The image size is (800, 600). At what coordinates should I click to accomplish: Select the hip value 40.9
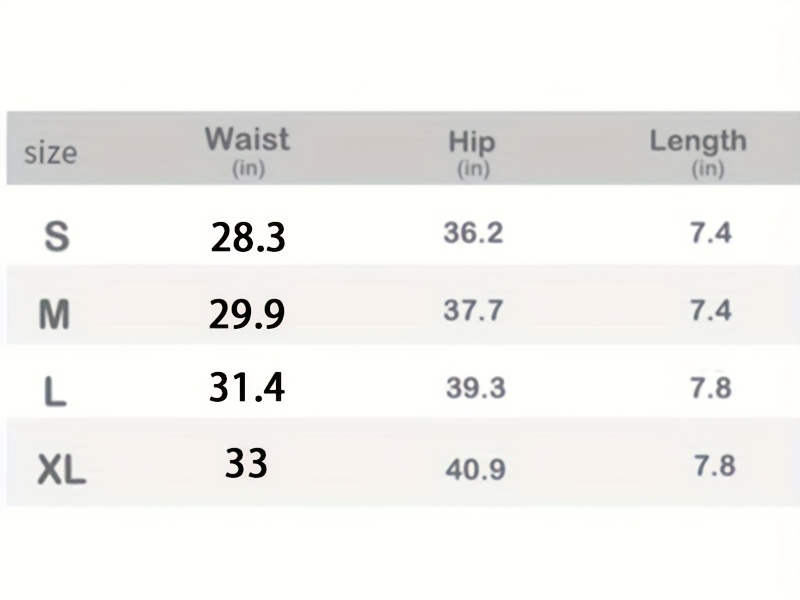[x=475, y=468]
